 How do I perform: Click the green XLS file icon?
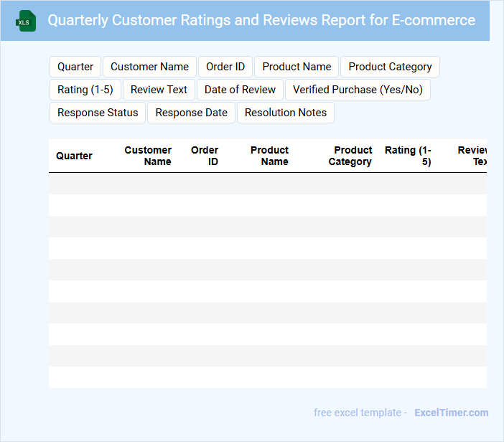(x=26, y=21)
